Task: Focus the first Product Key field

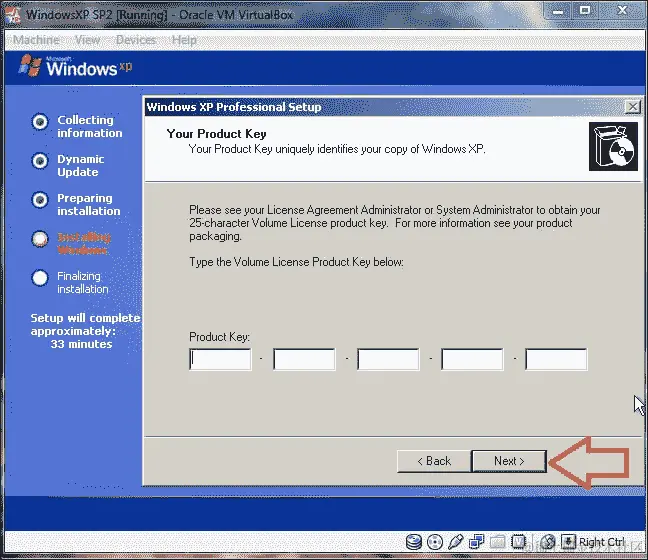Action: click(x=220, y=359)
